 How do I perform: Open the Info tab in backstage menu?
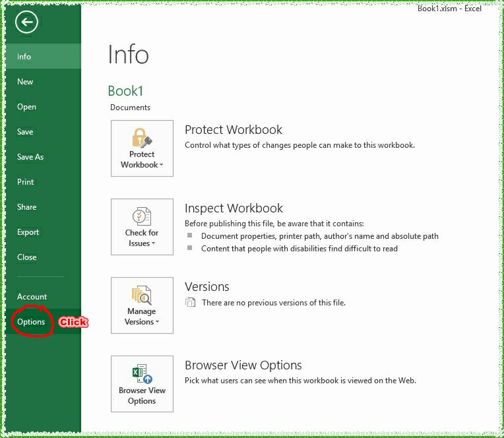(x=44, y=56)
